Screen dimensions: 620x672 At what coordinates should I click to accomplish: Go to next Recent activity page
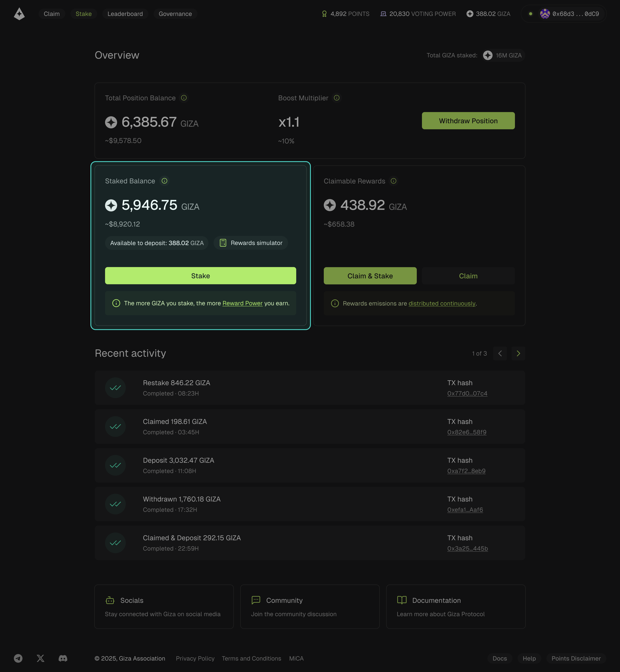(x=518, y=353)
